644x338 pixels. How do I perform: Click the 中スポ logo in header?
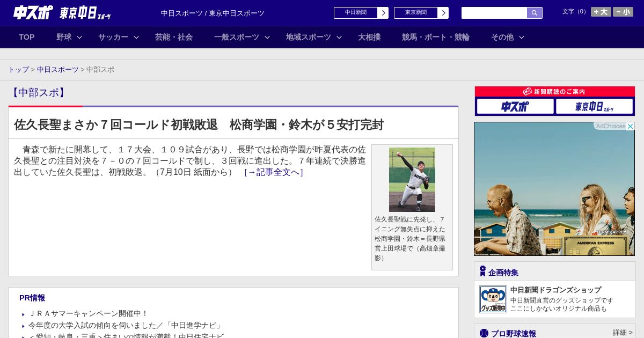click(x=33, y=12)
